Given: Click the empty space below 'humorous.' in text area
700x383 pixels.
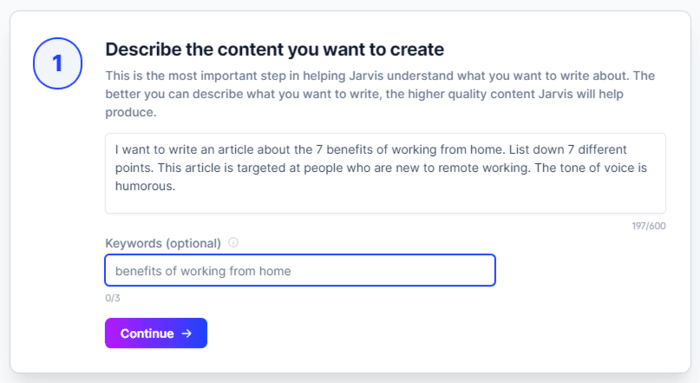Looking at the screenshot, I should pyautogui.click(x=385, y=203).
